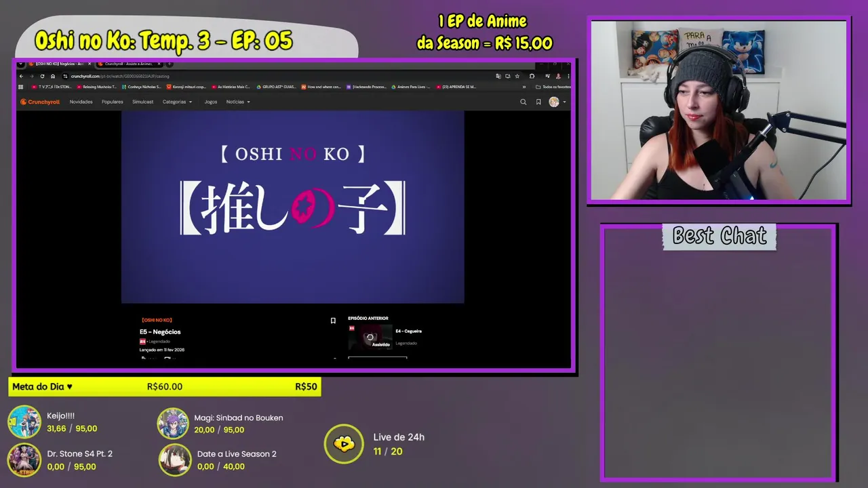Open the previous episode E4 thumbnail
The image size is (868, 488).
[370, 337]
